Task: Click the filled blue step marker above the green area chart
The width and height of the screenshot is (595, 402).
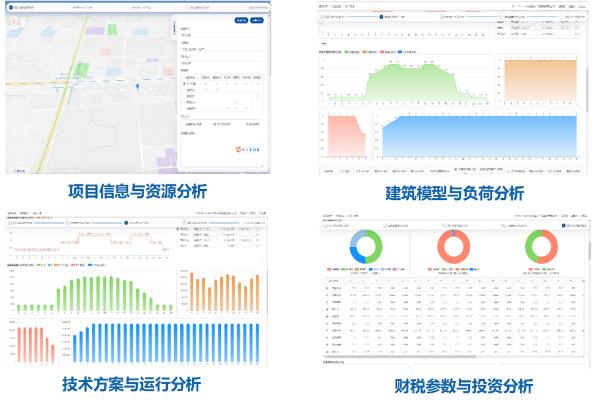Action: pyautogui.click(x=381, y=17)
